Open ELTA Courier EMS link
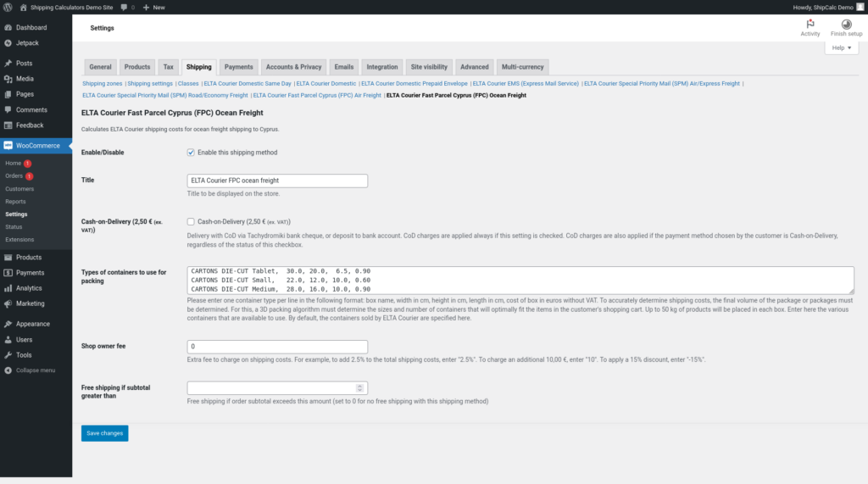 tap(526, 84)
